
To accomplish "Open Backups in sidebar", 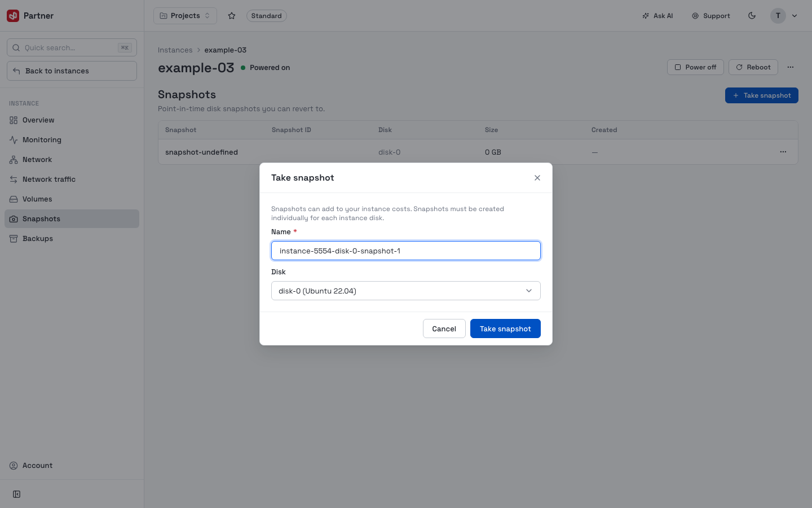I will (72, 239).
